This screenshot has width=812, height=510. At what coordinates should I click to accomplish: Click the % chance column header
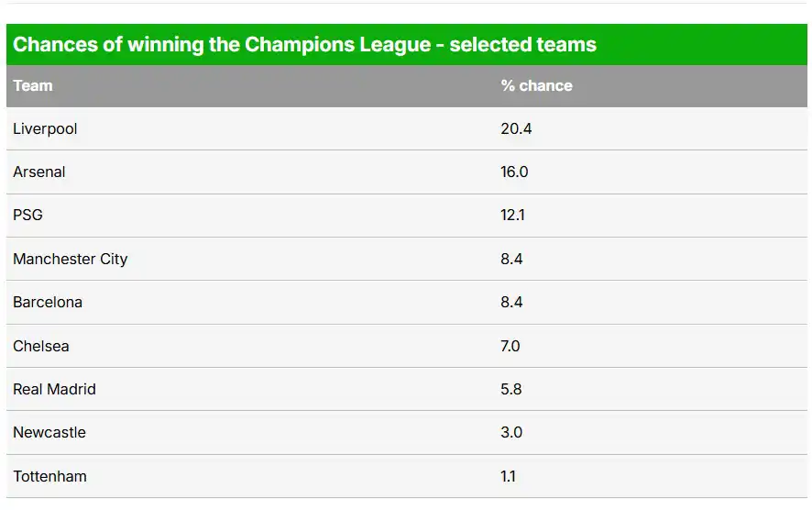click(536, 85)
